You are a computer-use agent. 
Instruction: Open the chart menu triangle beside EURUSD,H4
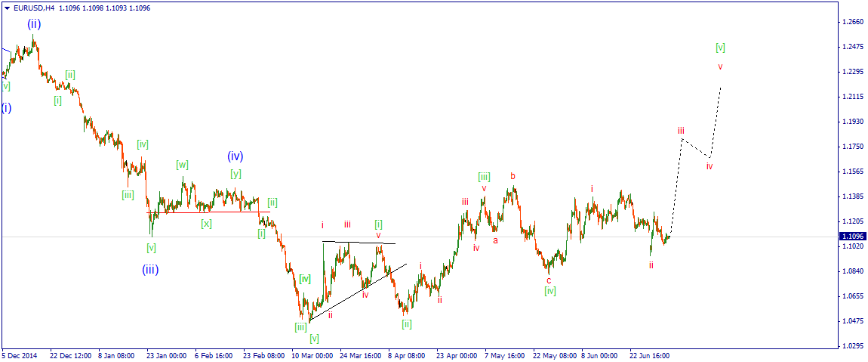click(x=7, y=8)
